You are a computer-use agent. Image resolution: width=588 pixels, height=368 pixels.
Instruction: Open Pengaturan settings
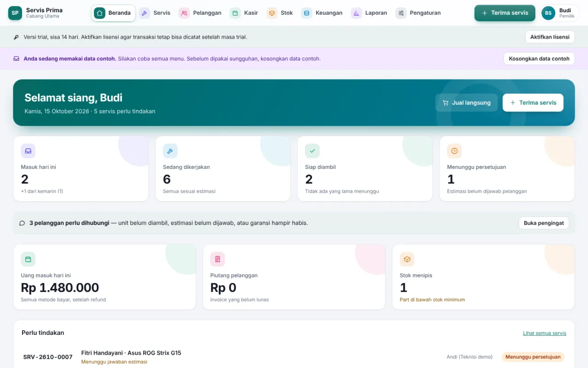[418, 13]
